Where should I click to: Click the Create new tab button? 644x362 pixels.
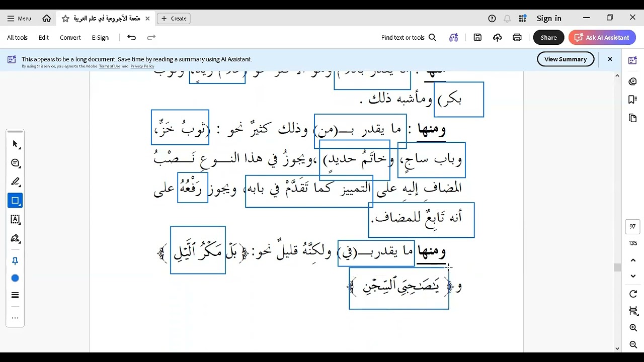[174, 19]
